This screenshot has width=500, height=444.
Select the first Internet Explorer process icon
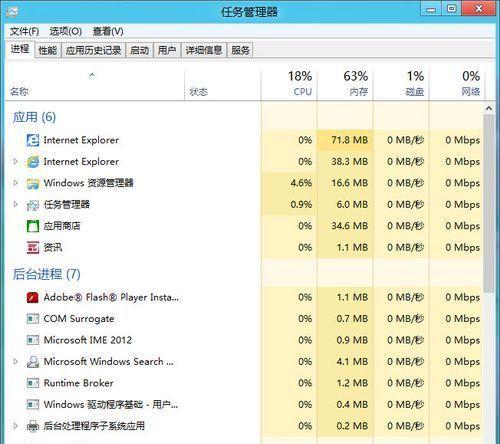(x=33, y=140)
